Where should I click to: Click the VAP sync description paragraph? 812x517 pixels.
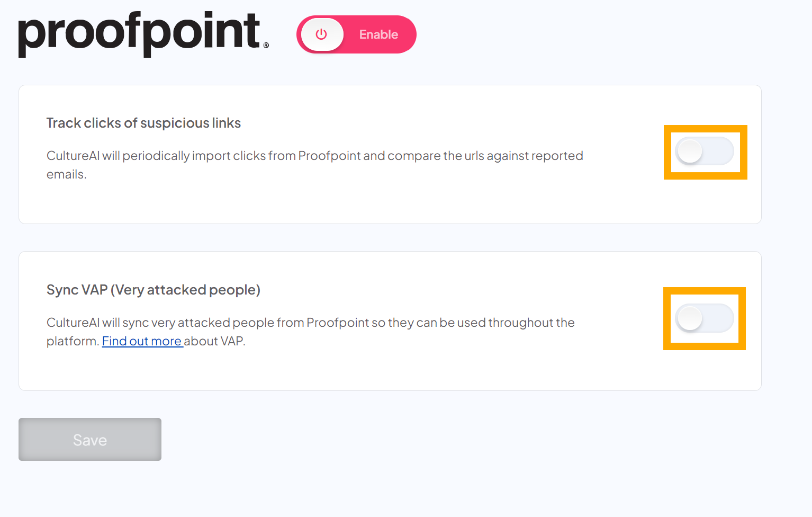click(310, 331)
